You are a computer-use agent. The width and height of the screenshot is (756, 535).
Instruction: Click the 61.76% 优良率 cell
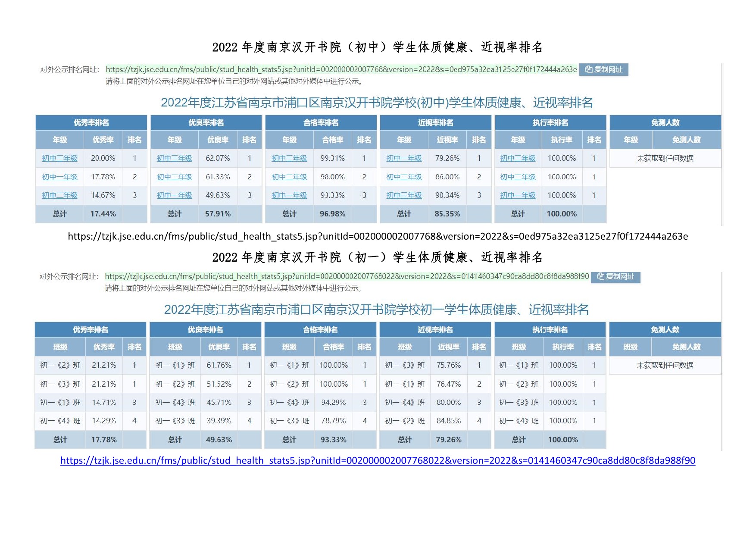pos(219,365)
